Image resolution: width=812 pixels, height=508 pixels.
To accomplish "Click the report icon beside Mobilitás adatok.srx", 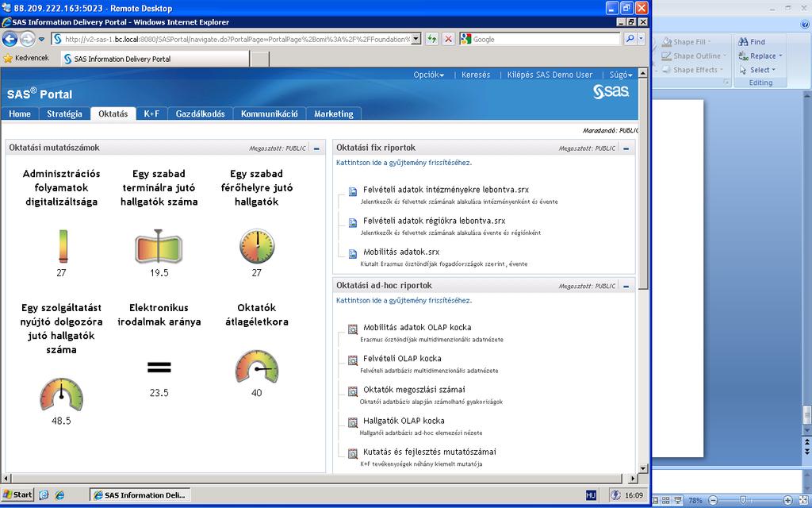I will click(x=353, y=253).
